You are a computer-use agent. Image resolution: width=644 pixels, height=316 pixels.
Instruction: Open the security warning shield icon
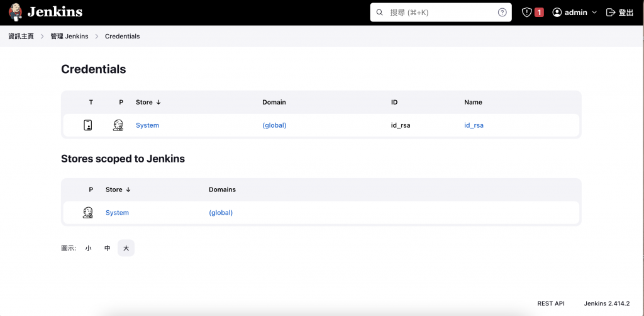point(526,13)
